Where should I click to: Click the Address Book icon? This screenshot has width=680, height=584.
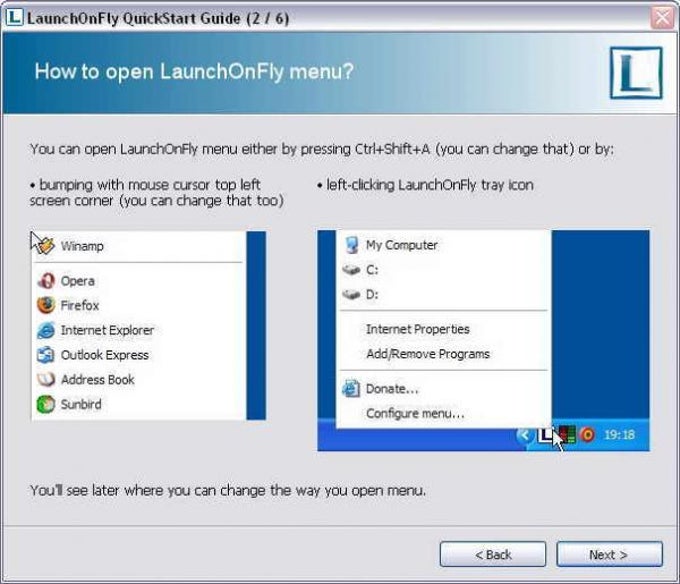pyautogui.click(x=46, y=379)
